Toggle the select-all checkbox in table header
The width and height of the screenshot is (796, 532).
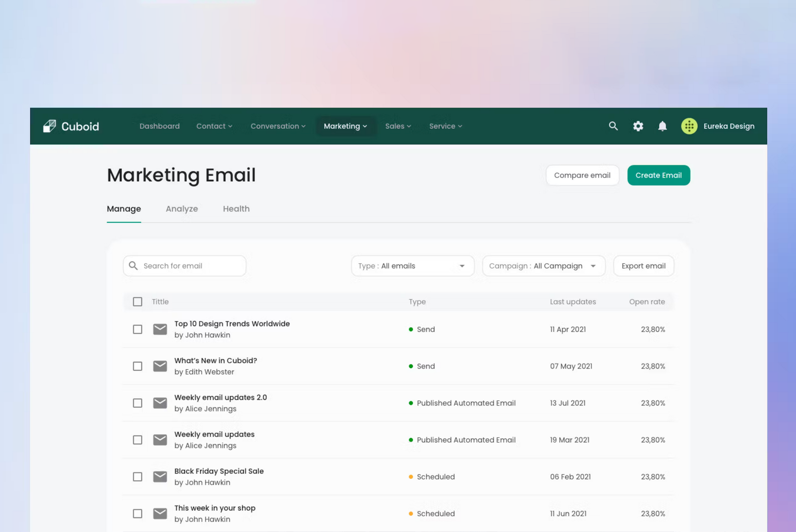pyautogui.click(x=138, y=302)
